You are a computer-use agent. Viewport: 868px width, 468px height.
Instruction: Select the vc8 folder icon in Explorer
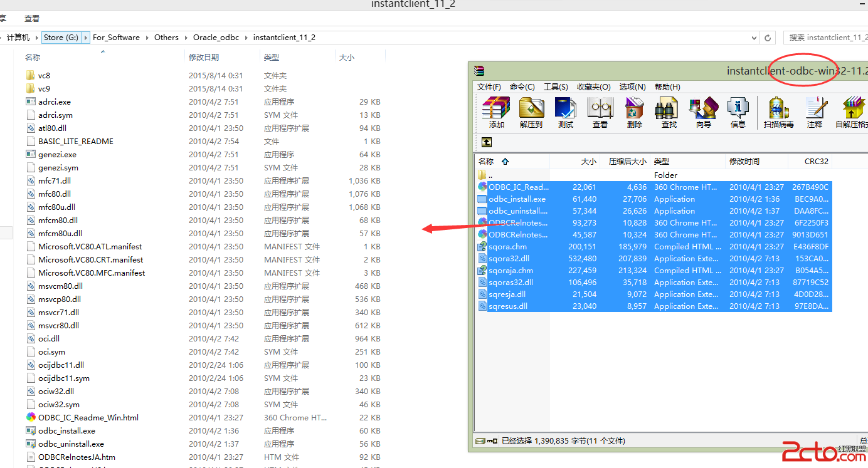pyautogui.click(x=30, y=75)
